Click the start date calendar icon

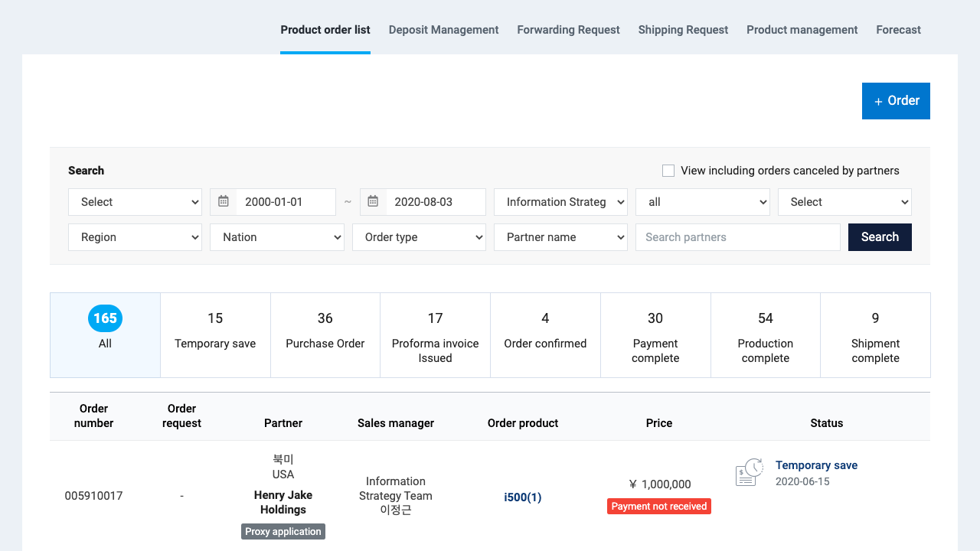click(x=224, y=202)
